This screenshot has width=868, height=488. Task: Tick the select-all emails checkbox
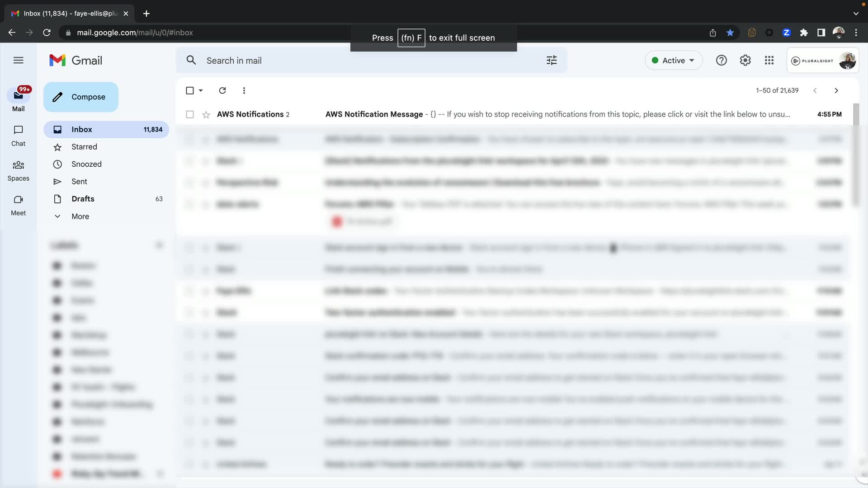click(x=190, y=90)
